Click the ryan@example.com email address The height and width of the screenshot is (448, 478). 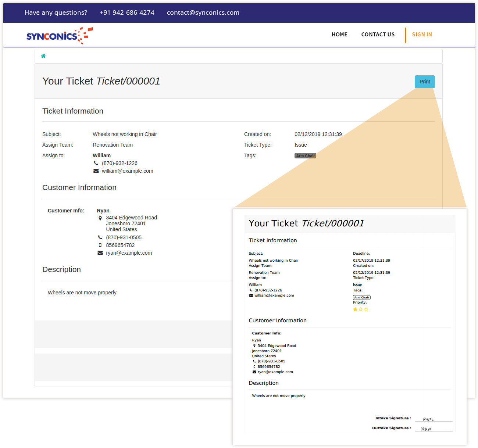(x=129, y=253)
